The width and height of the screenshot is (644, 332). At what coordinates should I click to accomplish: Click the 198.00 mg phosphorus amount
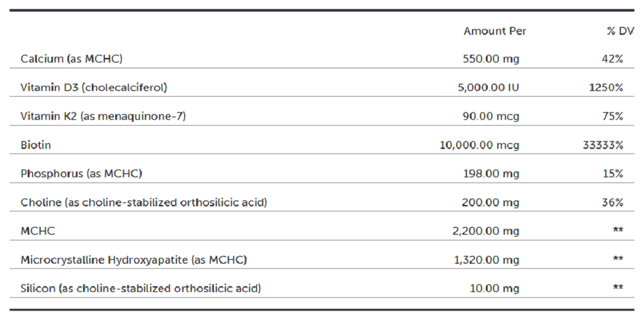pyautogui.click(x=491, y=173)
